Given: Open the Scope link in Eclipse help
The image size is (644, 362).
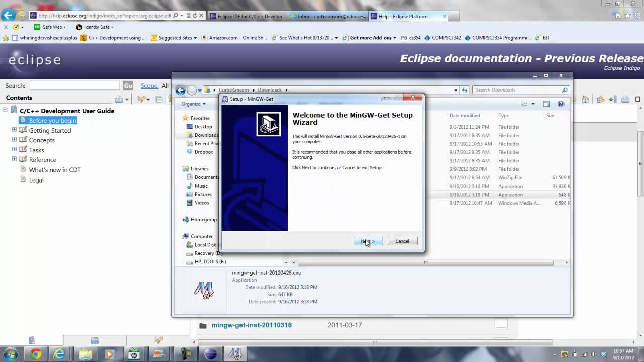Looking at the screenshot, I should [149, 86].
